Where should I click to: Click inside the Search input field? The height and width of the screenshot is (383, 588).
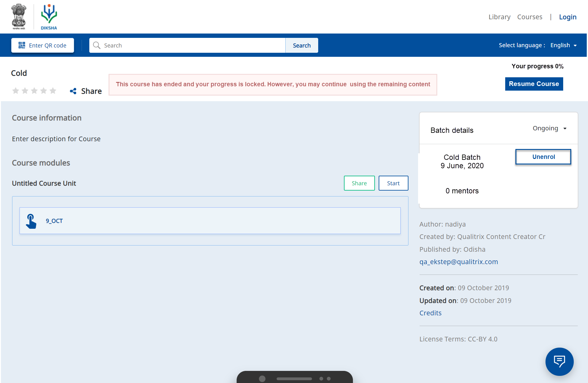click(x=192, y=45)
